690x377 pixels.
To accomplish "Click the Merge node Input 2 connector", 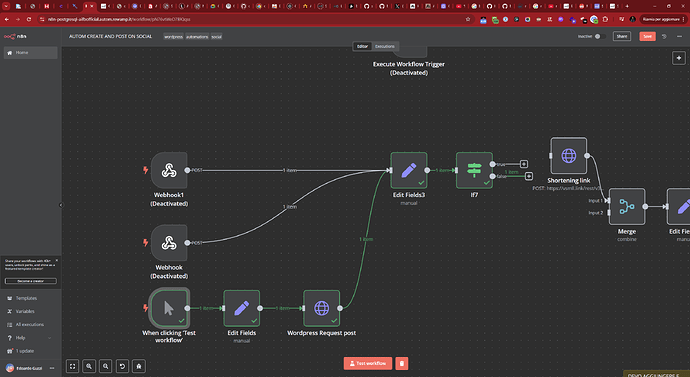I will click(609, 212).
